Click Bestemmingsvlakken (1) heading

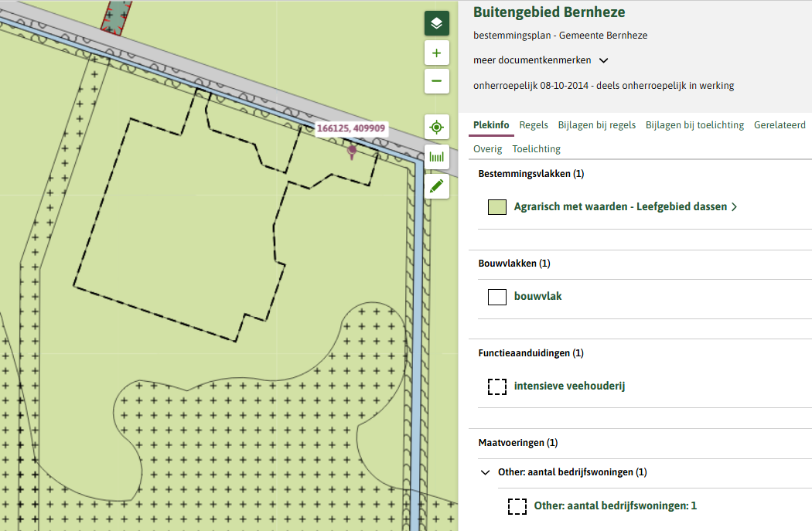(x=531, y=174)
